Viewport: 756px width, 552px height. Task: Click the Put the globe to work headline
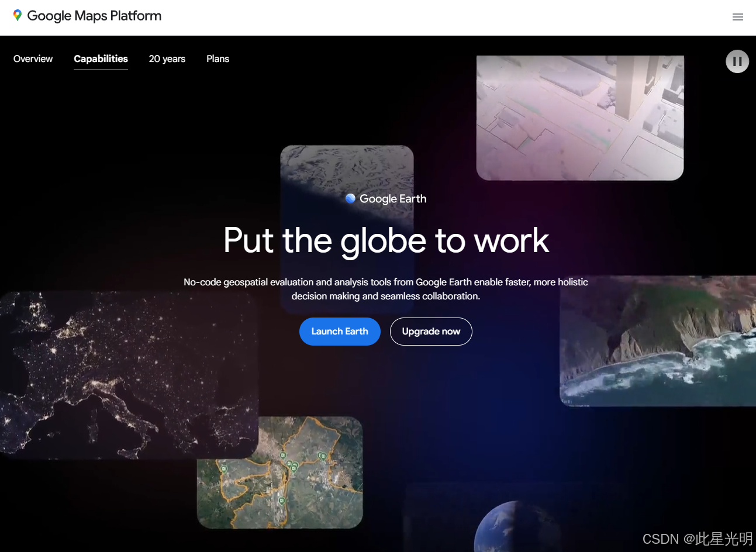(x=386, y=240)
